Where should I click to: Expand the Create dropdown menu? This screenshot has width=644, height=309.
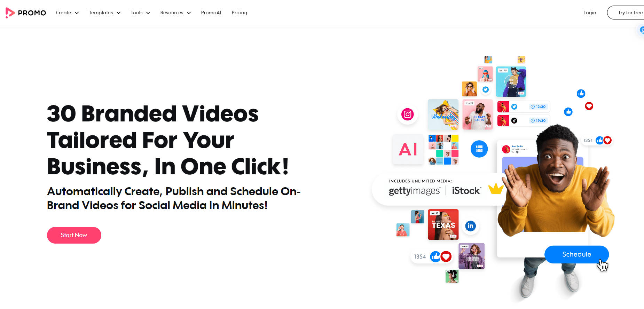[x=67, y=13]
